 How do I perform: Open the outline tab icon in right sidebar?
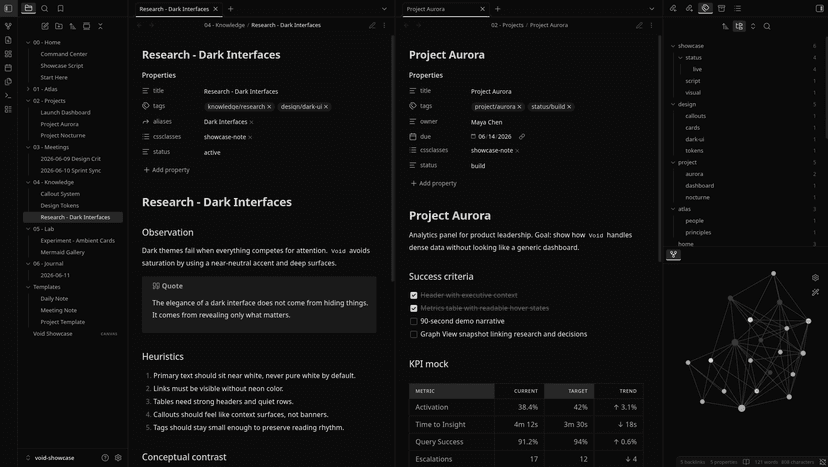pos(738,8)
